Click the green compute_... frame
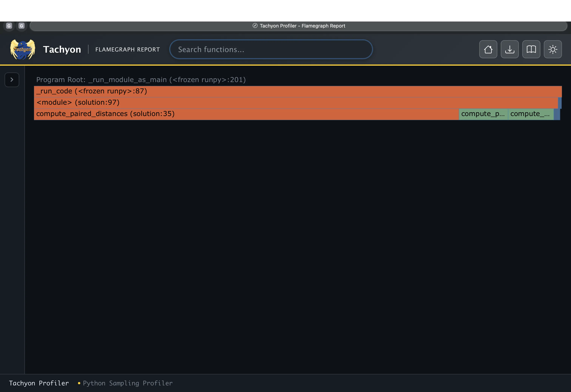571x392 pixels. click(x=531, y=114)
